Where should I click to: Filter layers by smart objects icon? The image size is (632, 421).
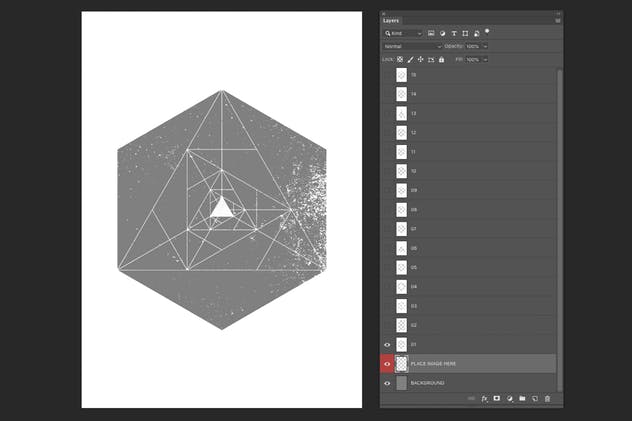[476, 33]
